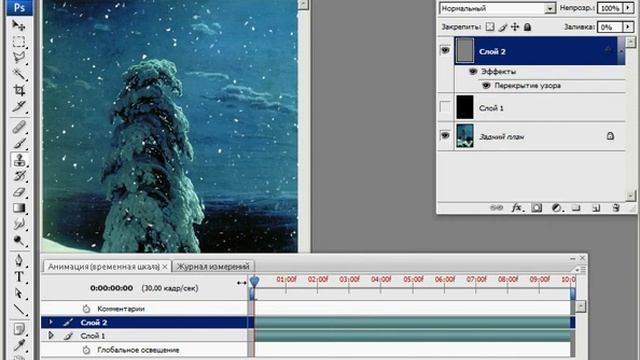
Task: Hide Задний план layer eye
Action: pos(445,136)
